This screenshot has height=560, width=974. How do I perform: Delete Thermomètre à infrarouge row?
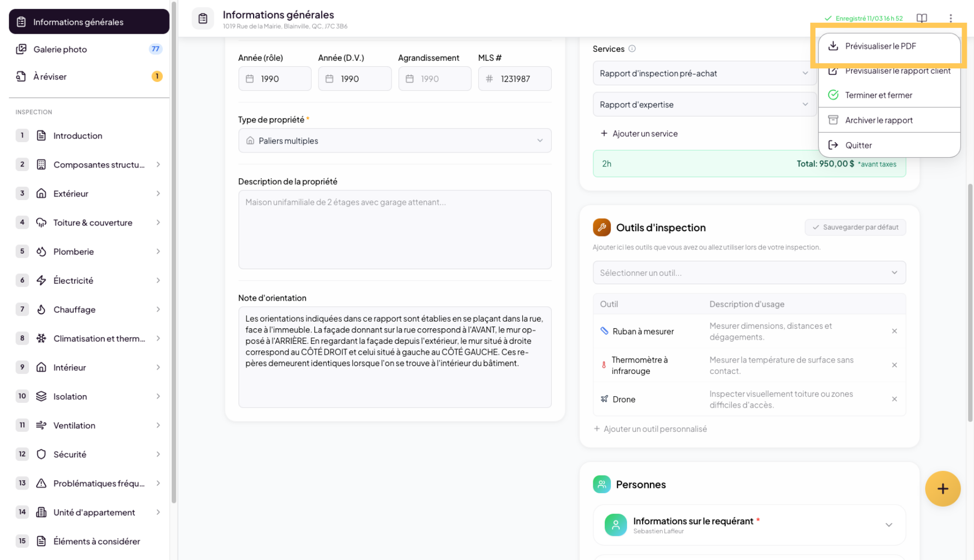(x=894, y=365)
